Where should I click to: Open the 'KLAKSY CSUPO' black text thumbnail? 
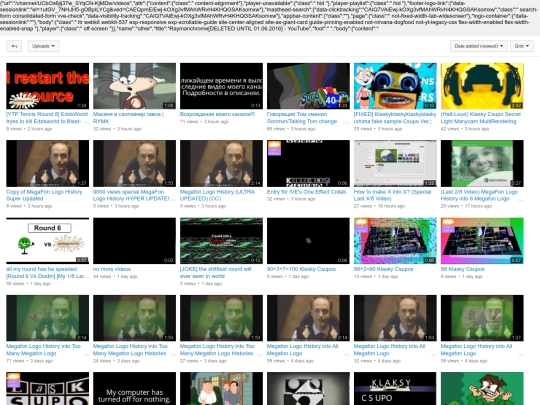[x=395, y=388]
